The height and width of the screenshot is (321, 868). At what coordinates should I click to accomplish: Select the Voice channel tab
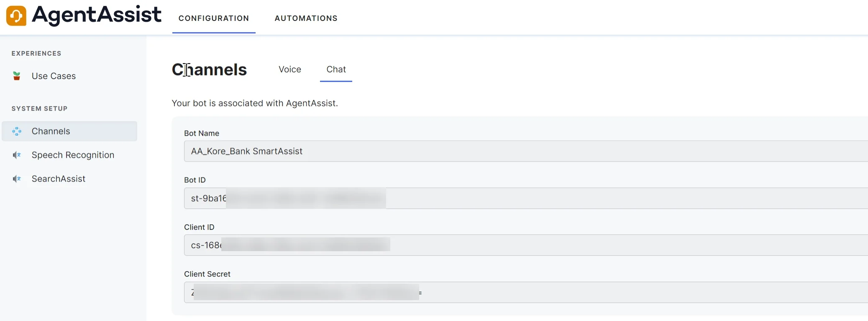pos(290,69)
